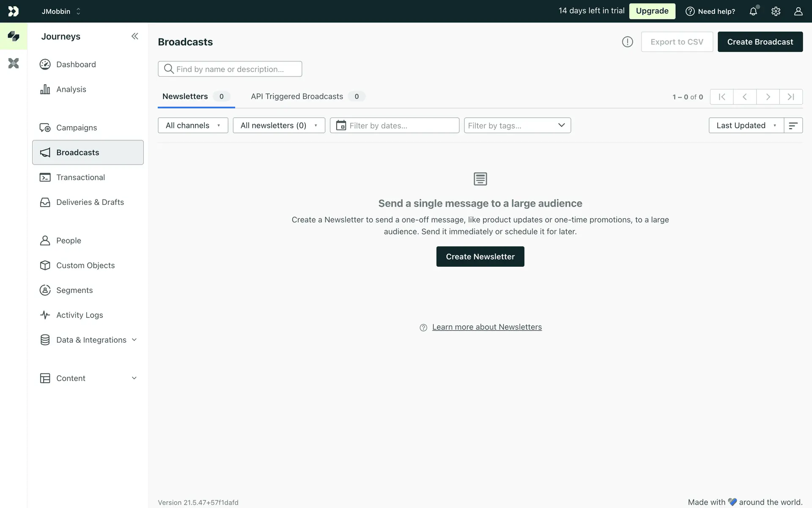
Task: Open the All channels dropdown
Action: (193, 125)
